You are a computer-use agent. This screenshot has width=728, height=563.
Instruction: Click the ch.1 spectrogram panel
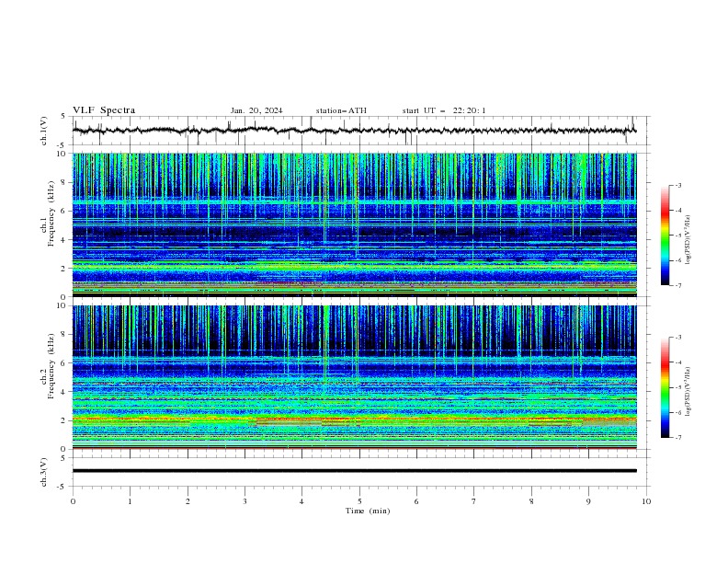(x=354, y=224)
